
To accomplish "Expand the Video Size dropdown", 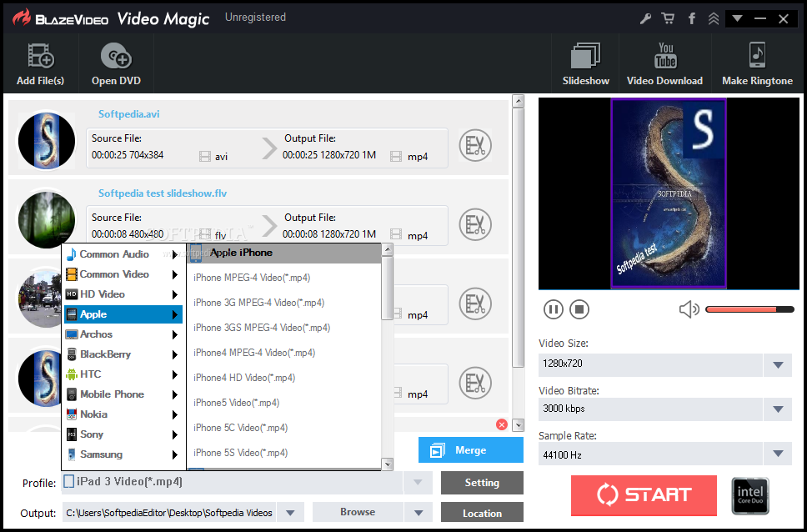I will [x=778, y=365].
